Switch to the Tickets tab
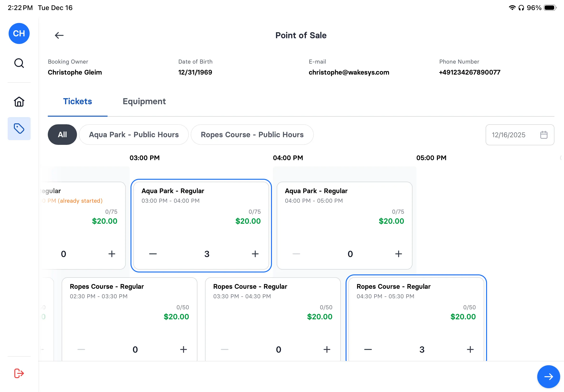The image size is (564, 392). pyautogui.click(x=77, y=101)
